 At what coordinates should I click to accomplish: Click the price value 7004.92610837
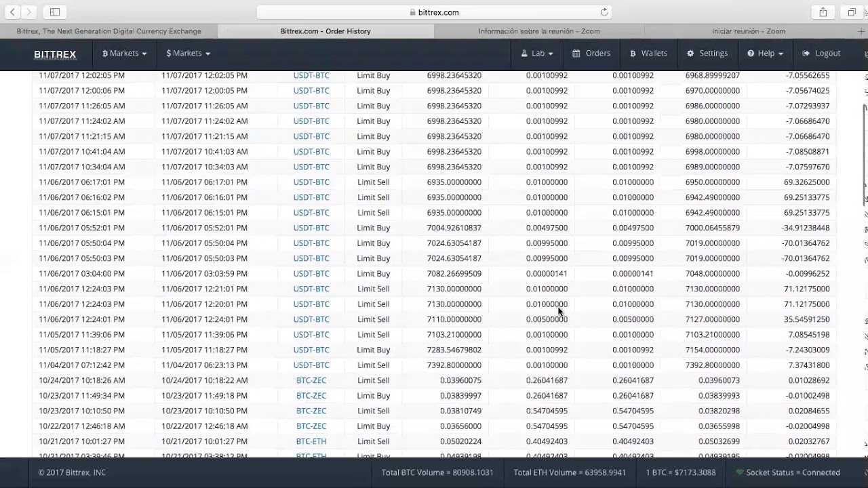coord(454,228)
